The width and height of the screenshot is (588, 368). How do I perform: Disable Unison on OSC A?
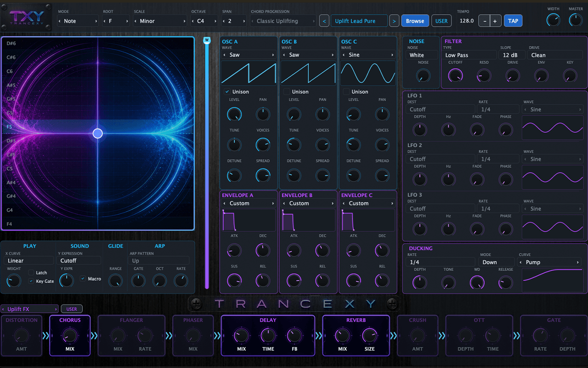pyautogui.click(x=227, y=92)
